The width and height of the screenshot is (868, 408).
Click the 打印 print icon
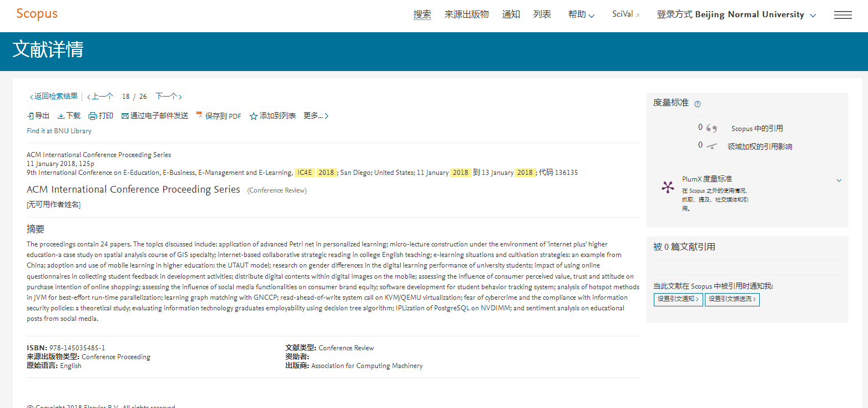(x=93, y=116)
